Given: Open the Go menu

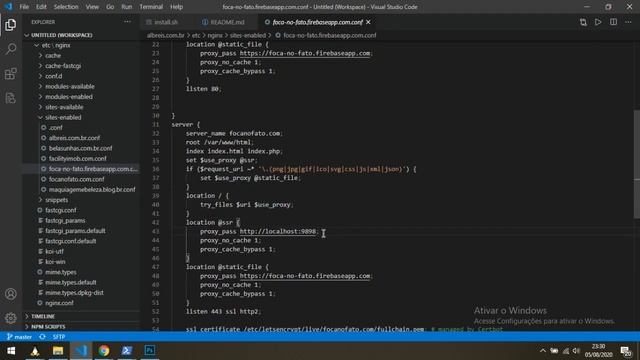Looking at the screenshot, I should tap(110, 7).
